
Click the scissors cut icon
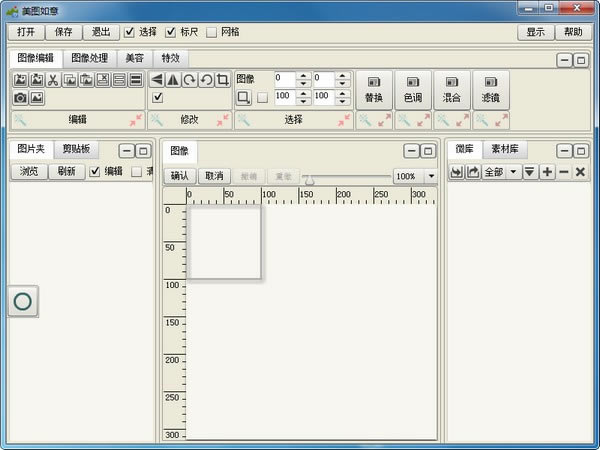pyautogui.click(x=53, y=80)
